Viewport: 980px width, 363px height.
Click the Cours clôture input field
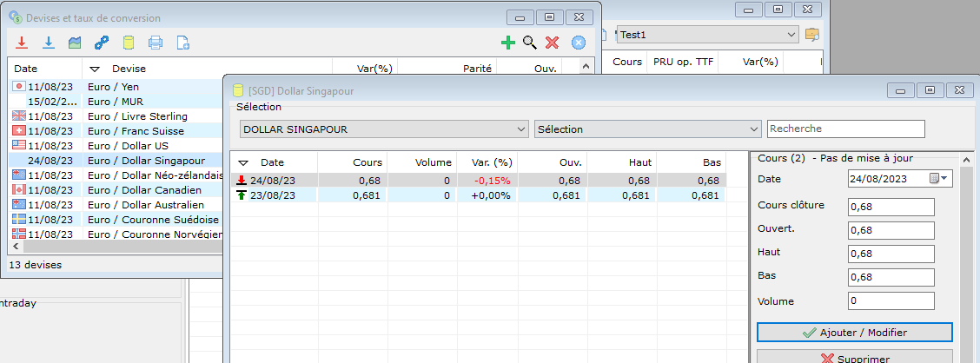coord(891,207)
